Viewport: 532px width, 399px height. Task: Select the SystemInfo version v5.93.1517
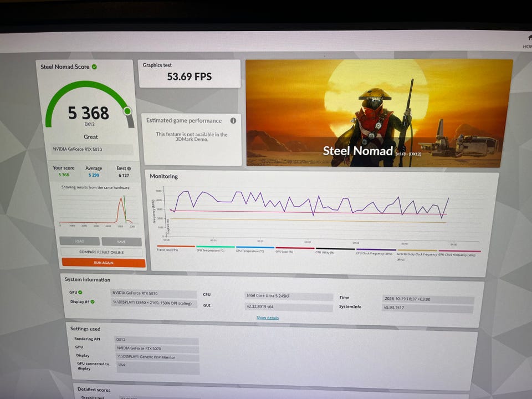click(x=427, y=308)
